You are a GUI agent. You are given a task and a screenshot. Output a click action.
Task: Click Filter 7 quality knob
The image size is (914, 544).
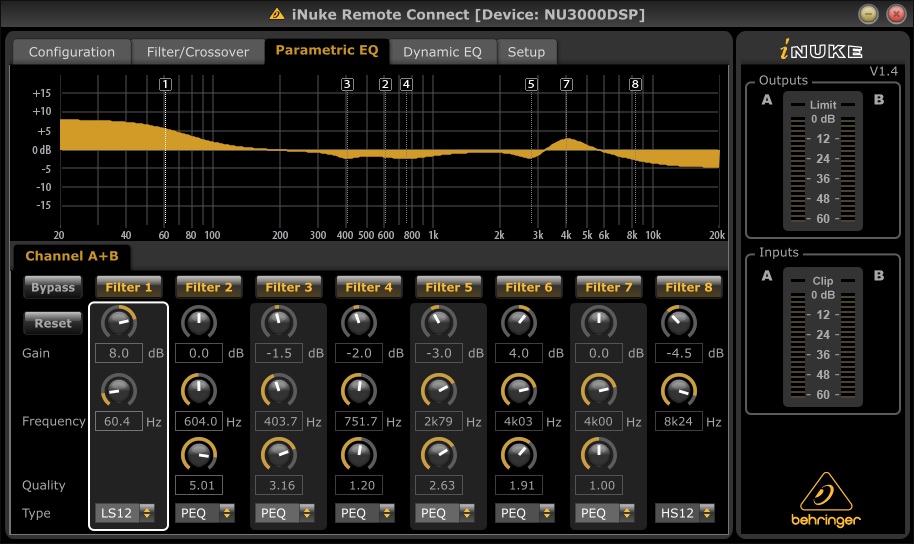[x=599, y=454]
